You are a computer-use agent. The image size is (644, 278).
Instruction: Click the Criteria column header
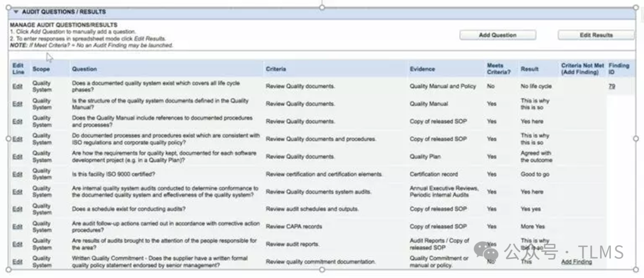[276, 69]
